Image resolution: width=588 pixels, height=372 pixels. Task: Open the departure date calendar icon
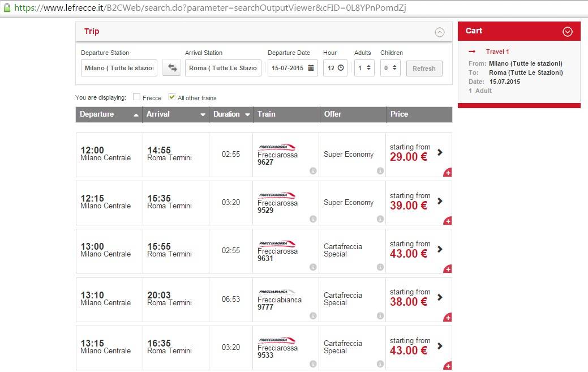pos(311,68)
